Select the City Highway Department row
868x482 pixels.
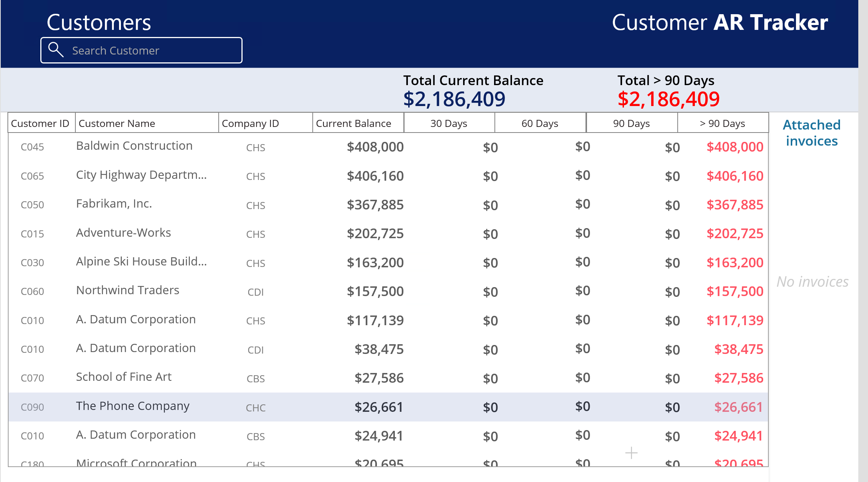pyautogui.click(x=141, y=175)
